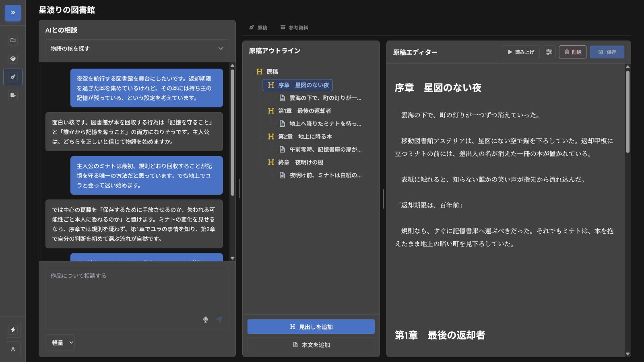This screenshot has width=644, height=362.
Task: Click AI reply starting 面白い核です
Action: click(134, 132)
